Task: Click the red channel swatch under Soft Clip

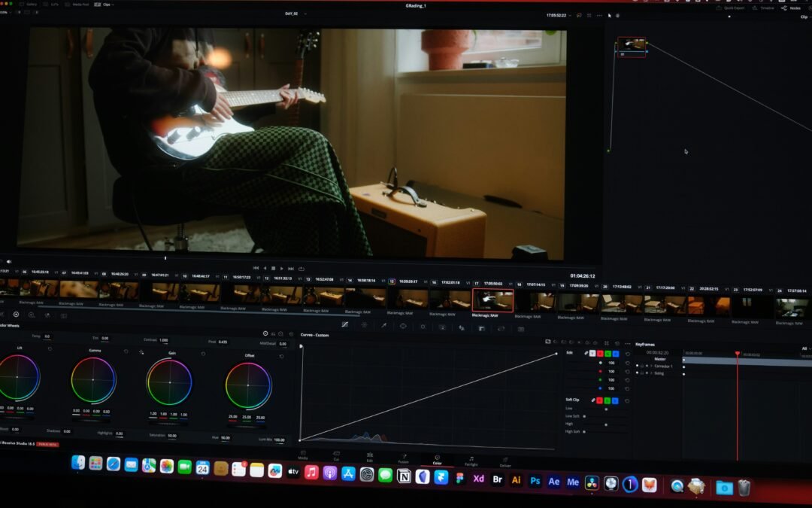Action: tap(598, 400)
